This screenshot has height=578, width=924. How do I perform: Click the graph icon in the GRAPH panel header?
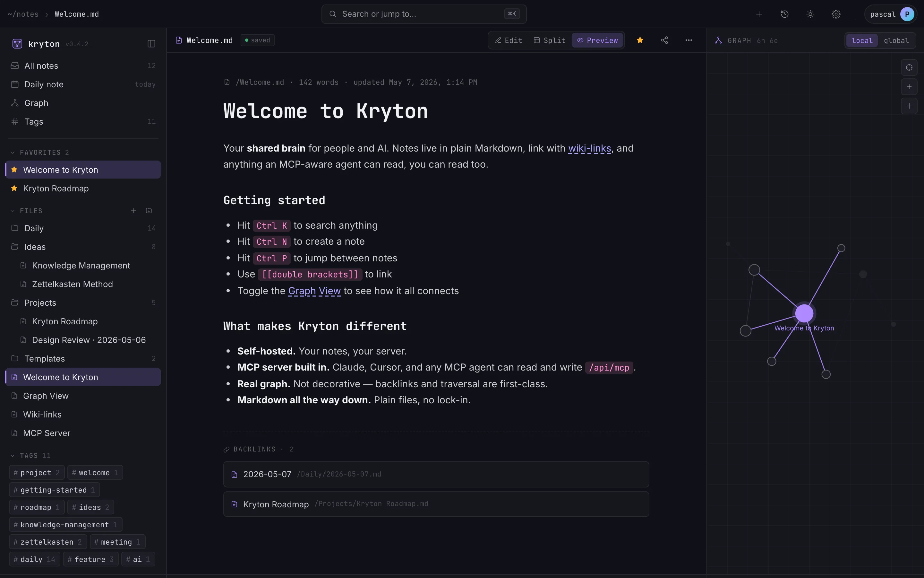coord(718,40)
